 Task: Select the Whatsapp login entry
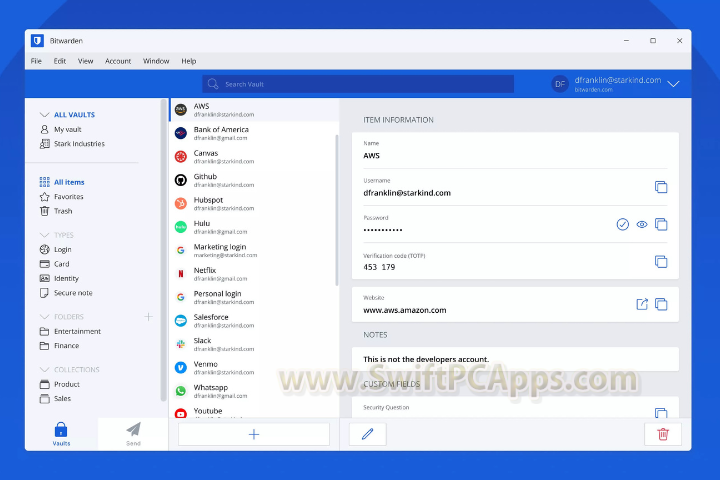tap(253, 391)
